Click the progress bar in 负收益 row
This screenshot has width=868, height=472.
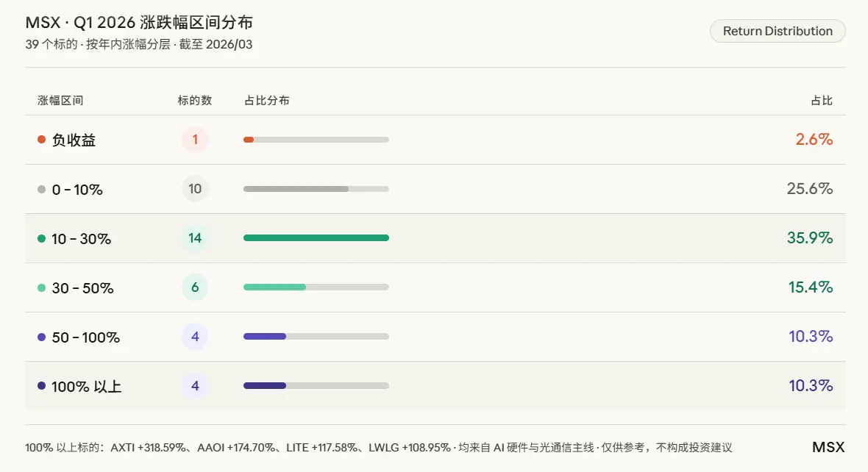(316, 140)
